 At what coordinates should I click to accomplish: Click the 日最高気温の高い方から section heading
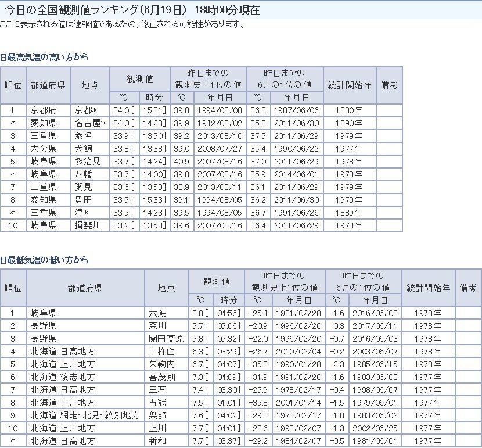[44, 57]
